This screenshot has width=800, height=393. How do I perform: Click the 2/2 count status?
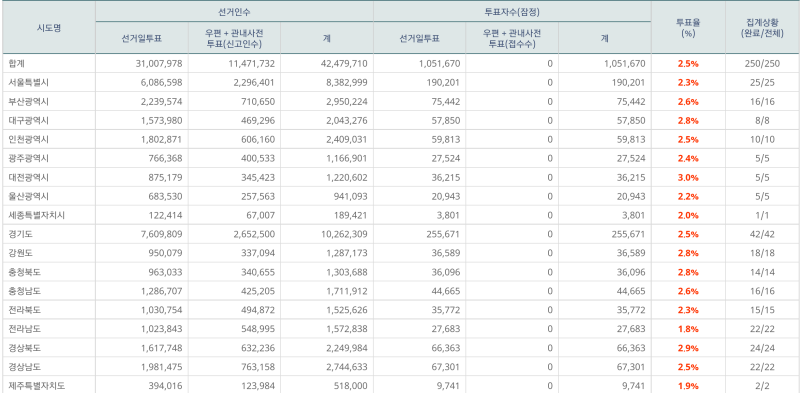[x=762, y=386]
